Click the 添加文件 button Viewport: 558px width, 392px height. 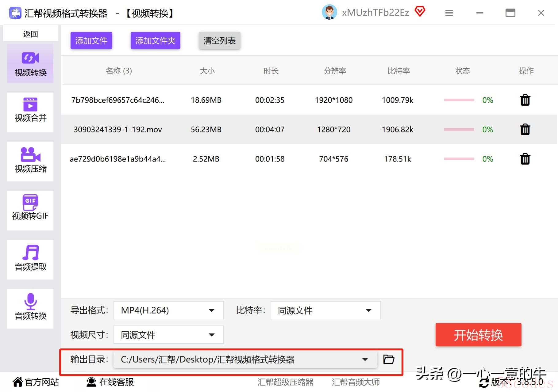(91, 40)
